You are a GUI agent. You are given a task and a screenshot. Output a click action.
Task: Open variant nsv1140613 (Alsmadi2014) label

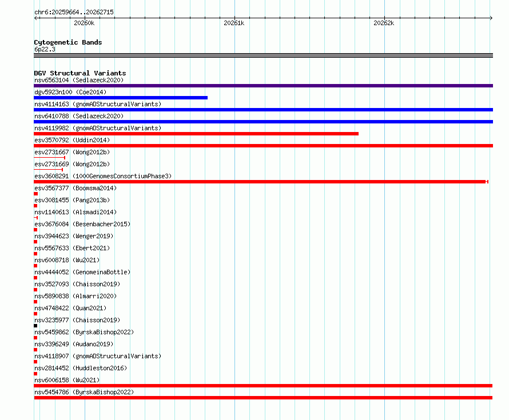[x=75, y=212]
